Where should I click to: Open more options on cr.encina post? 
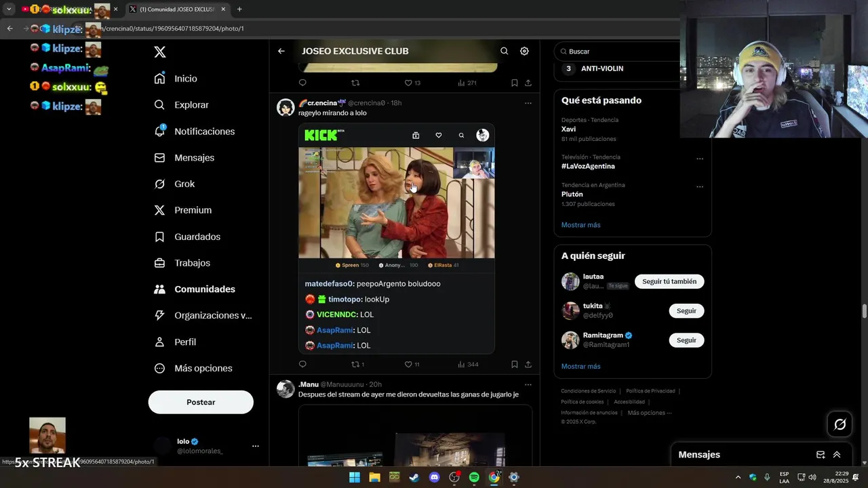click(x=528, y=103)
